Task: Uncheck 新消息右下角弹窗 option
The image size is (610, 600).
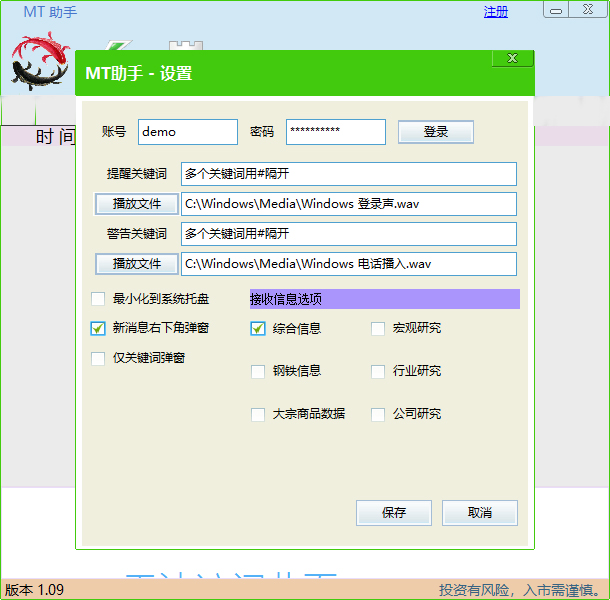Action: pyautogui.click(x=98, y=328)
